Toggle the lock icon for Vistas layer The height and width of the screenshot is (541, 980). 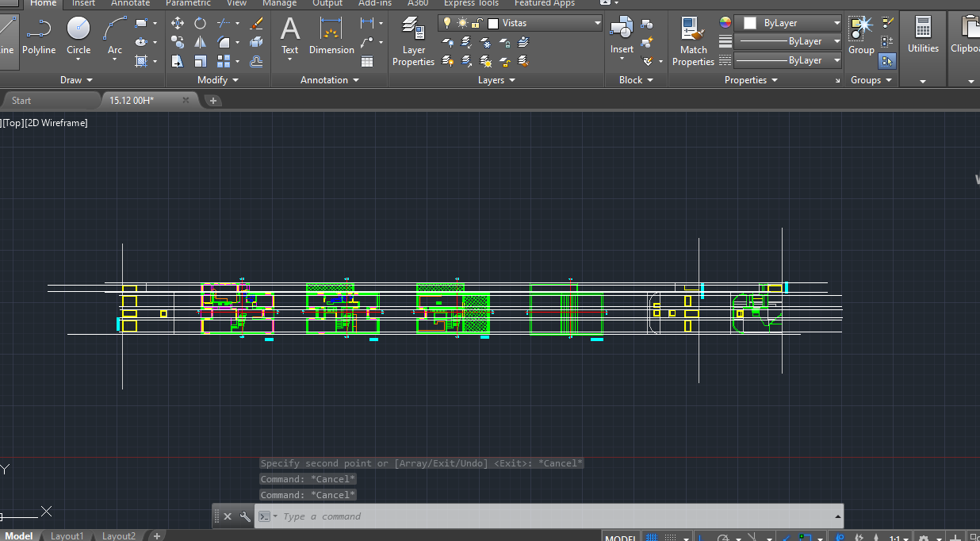point(477,23)
